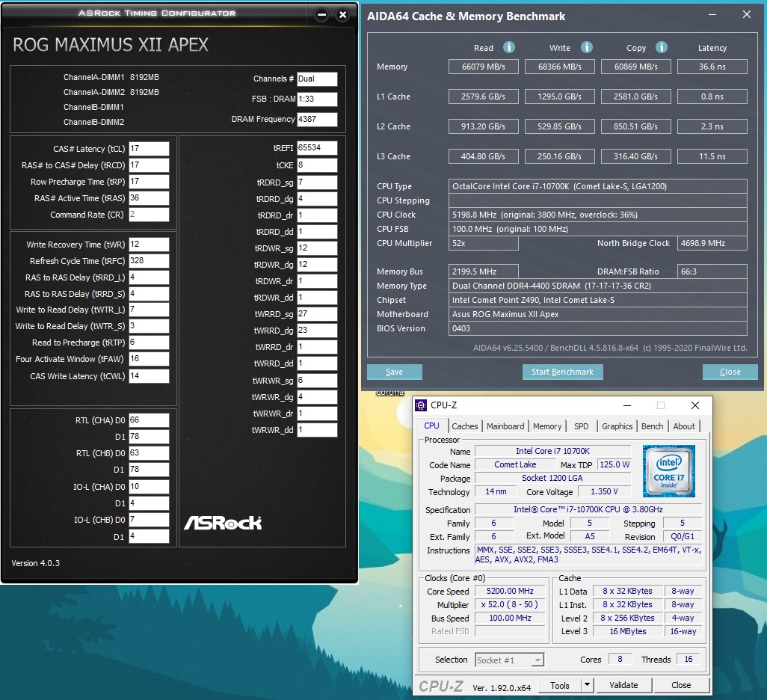Screen dimensions: 767x700
Task: Click the ASRock logo in Timing Configurator
Action: [223, 521]
